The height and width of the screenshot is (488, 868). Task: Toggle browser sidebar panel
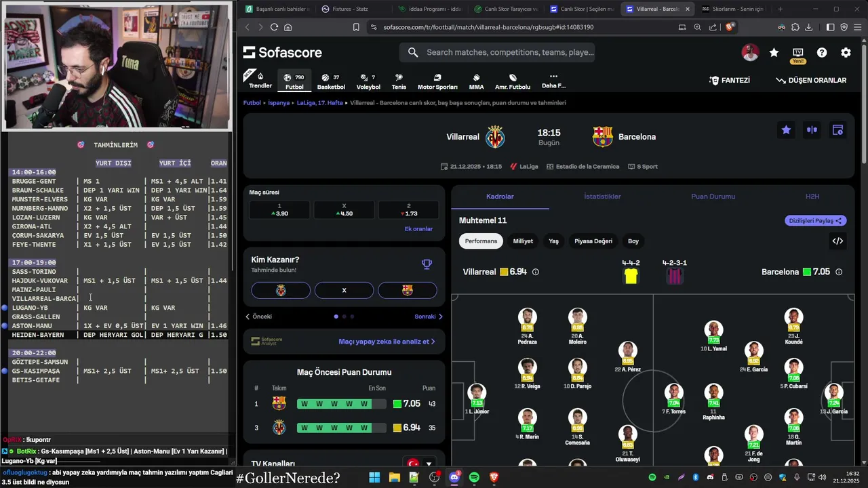pos(830,27)
